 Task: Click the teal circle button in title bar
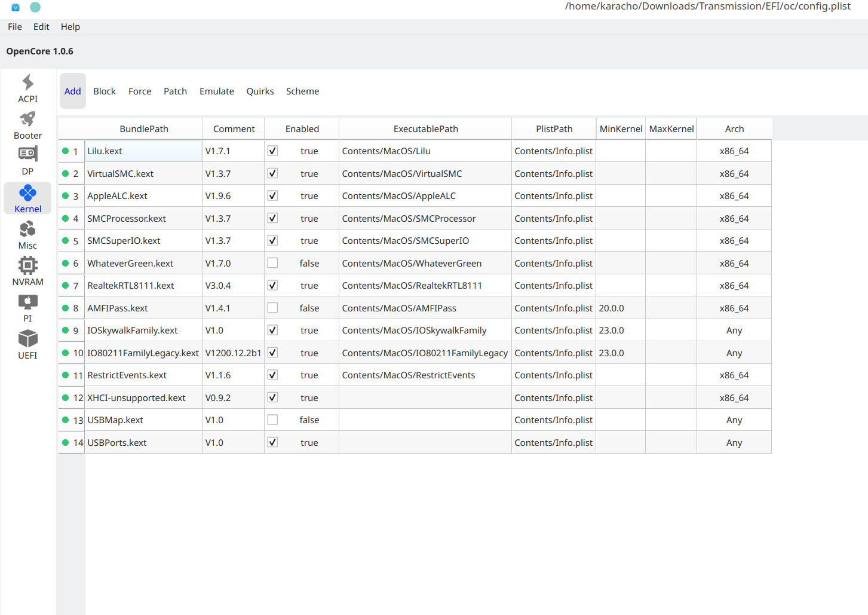click(x=35, y=7)
